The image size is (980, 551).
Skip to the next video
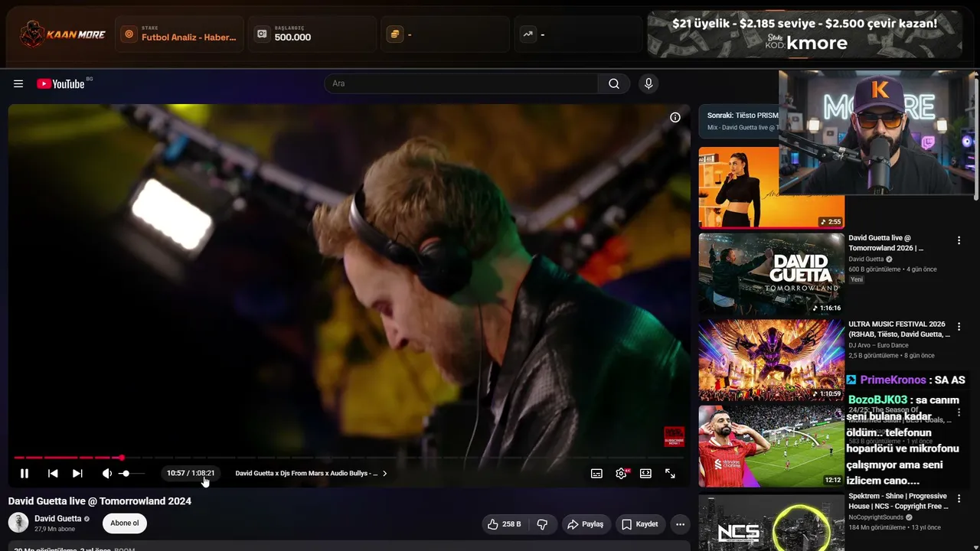coord(77,474)
